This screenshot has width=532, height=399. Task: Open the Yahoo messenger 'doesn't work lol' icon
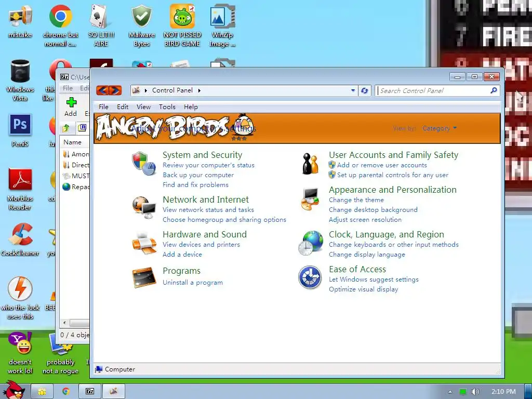tap(20, 343)
